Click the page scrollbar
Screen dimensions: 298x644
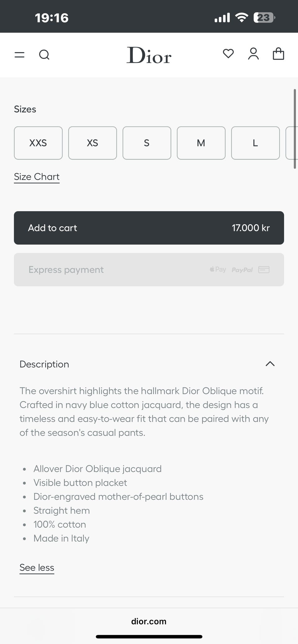[295, 129]
